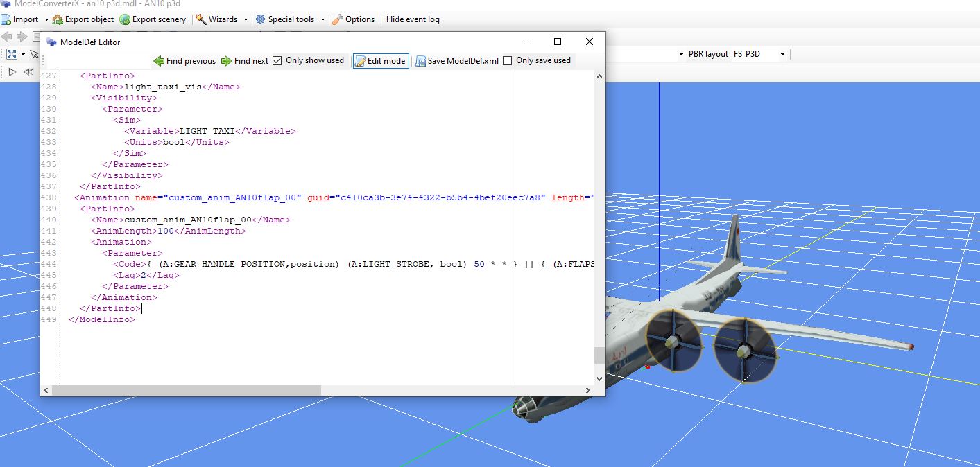Click the Export scenery globe icon
980x467 pixels.
[125, 19]
